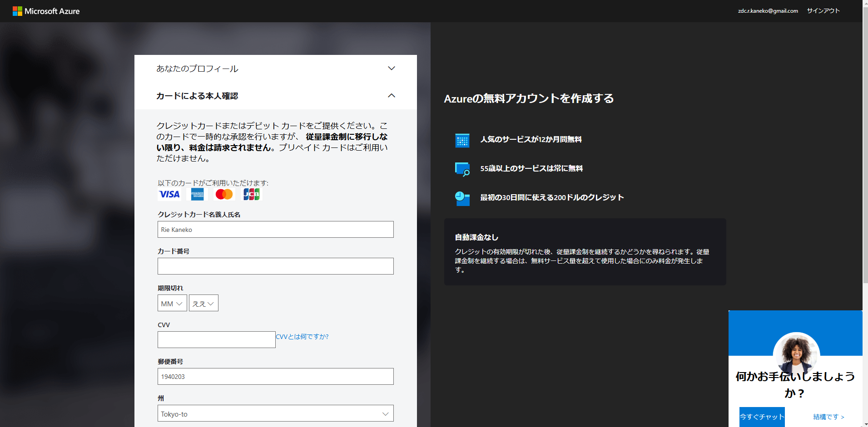868x427 pixels.
Task: Click the Mastercard accepted card icon
Action: point(223,194)
